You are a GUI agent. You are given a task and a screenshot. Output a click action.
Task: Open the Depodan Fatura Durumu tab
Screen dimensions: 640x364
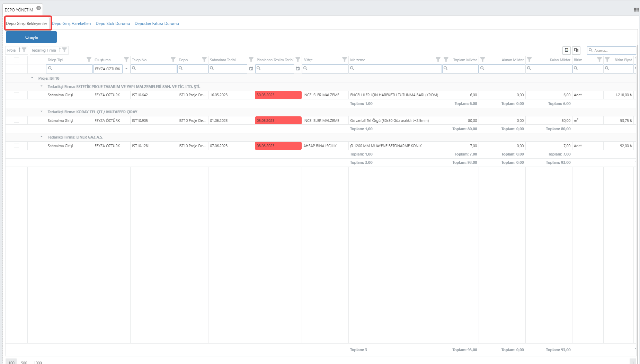pyautogui.click(x=157, y=24)
